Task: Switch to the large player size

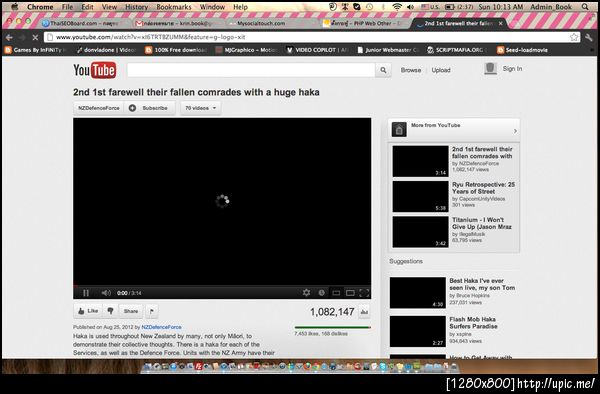Action: [350, 293]
